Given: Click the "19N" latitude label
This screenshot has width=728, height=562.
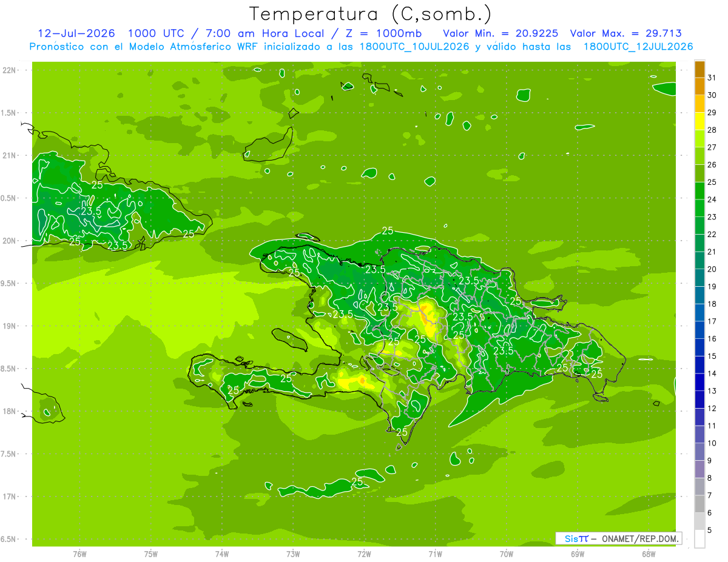Looking at the screenshot, I should pos(9,326).
